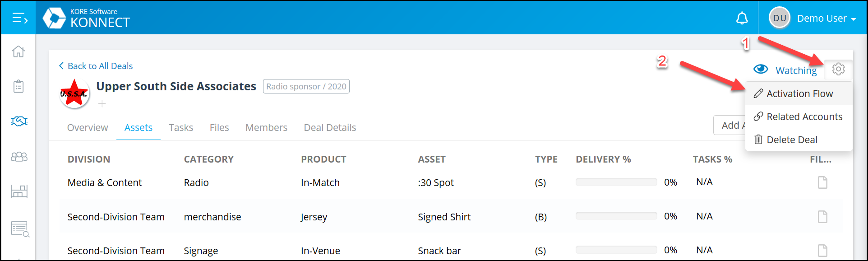Viewport: 868px width, 261px height.
Task: Go to Home in the sidebar
Action: tap(18, 51)
